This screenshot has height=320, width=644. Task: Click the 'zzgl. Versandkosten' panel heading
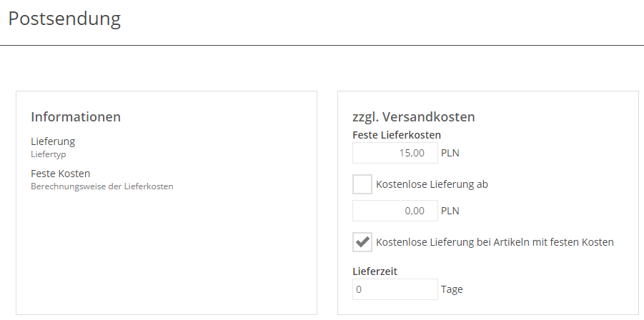pyautogui.click(x=414, y=117)
